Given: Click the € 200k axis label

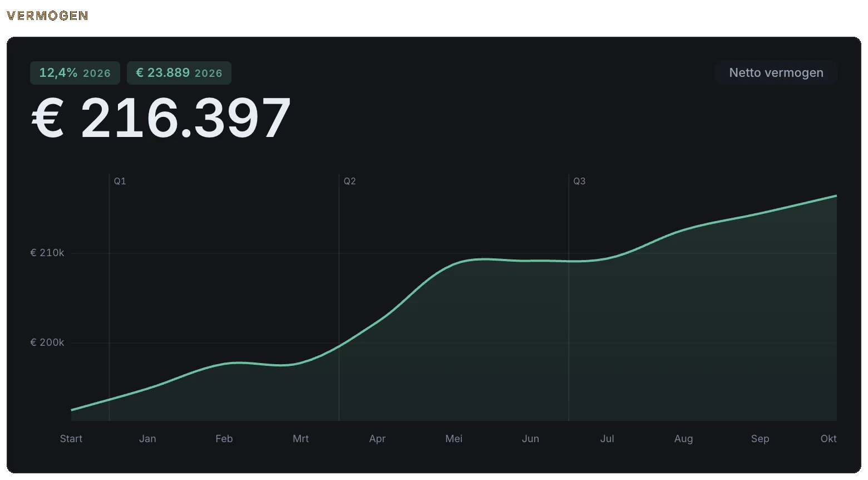Looking at the screenshot, I should click(x=47, y=342).
